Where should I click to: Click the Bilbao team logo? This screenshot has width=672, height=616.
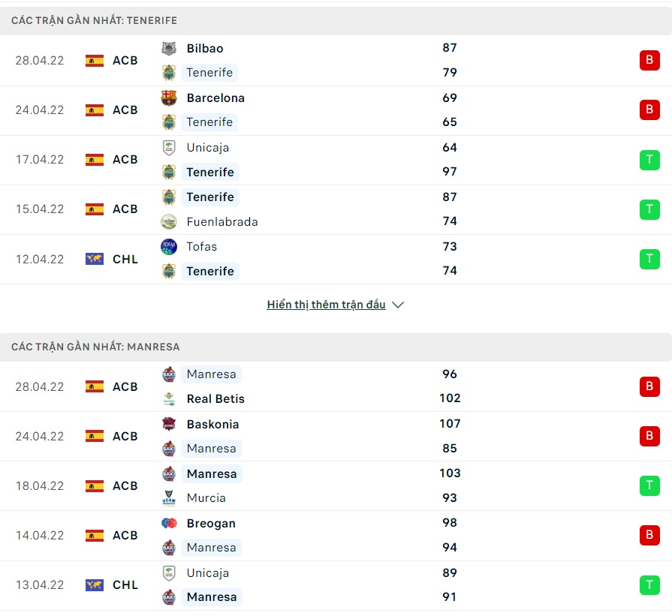click(169, 49)
